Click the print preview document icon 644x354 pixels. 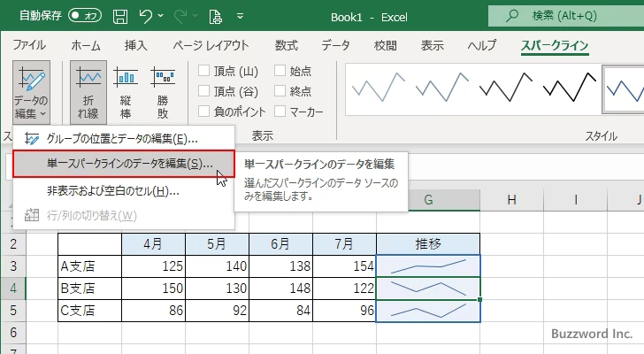(216, 17)
